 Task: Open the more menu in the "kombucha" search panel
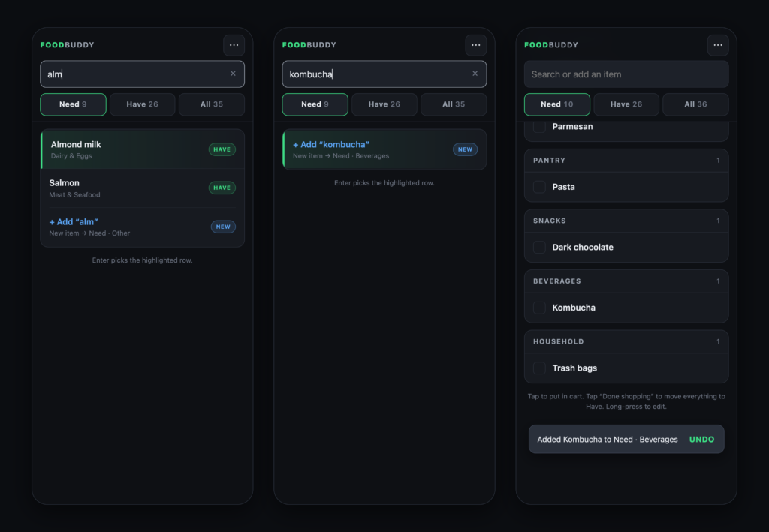pos(475,45)
